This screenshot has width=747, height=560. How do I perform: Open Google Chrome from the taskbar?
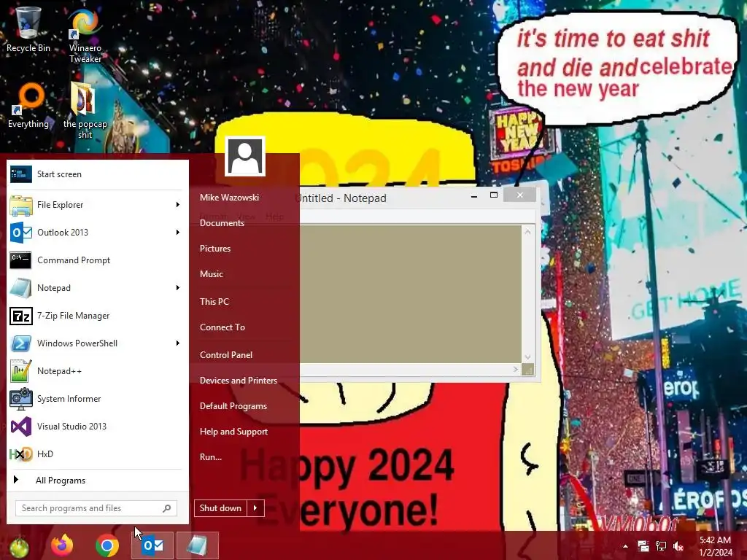click(x=107, y=545)
